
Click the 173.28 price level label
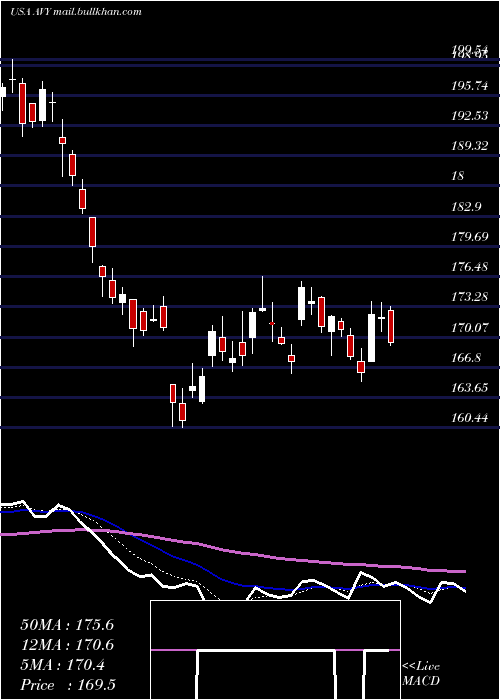(x=470, y=297)
